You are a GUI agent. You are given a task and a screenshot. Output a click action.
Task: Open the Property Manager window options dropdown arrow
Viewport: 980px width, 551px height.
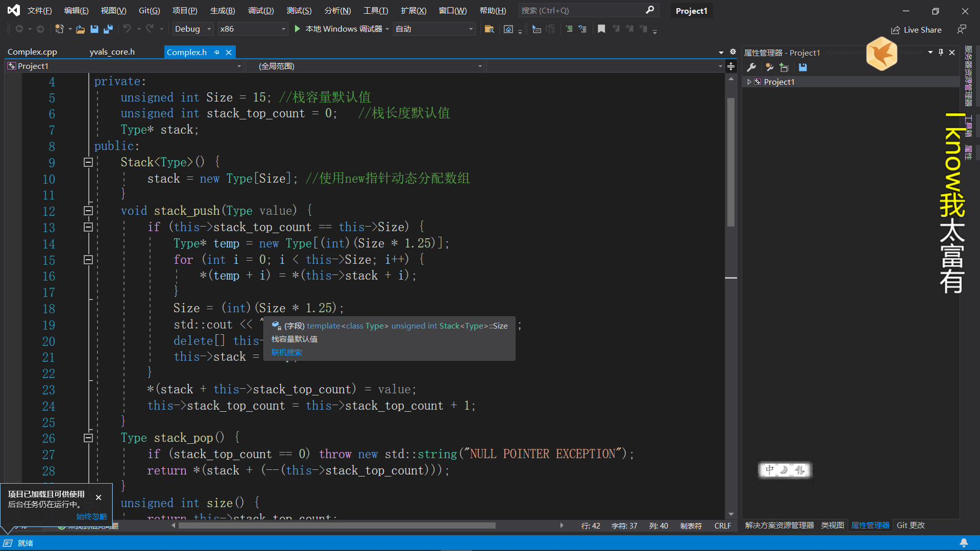click(x=930, y=52)
